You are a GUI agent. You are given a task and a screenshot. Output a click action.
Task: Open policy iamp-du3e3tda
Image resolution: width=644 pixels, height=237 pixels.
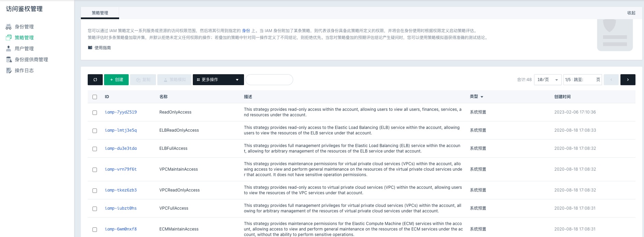pos(121,148)
